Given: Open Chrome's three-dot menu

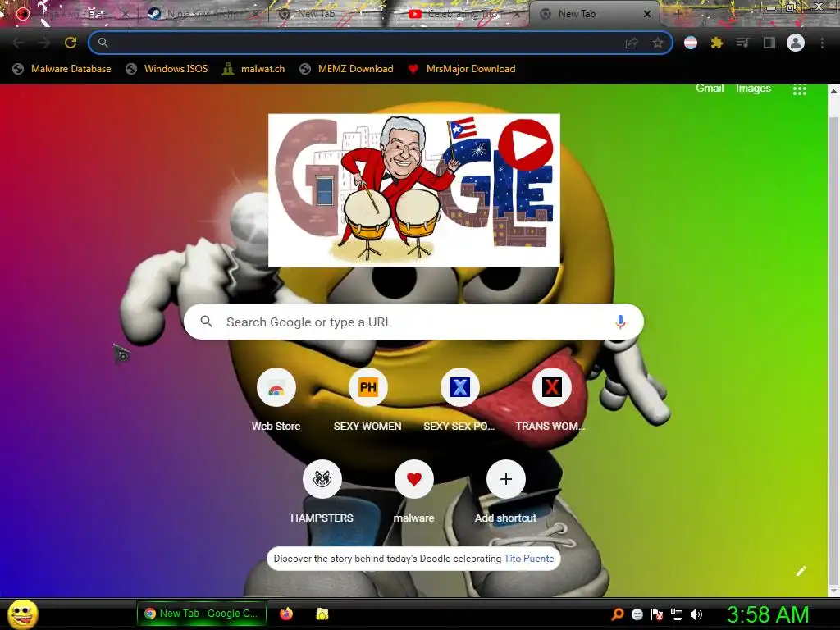Looking at the screenshot, I should pyautogui.click(x=822, y=43).
